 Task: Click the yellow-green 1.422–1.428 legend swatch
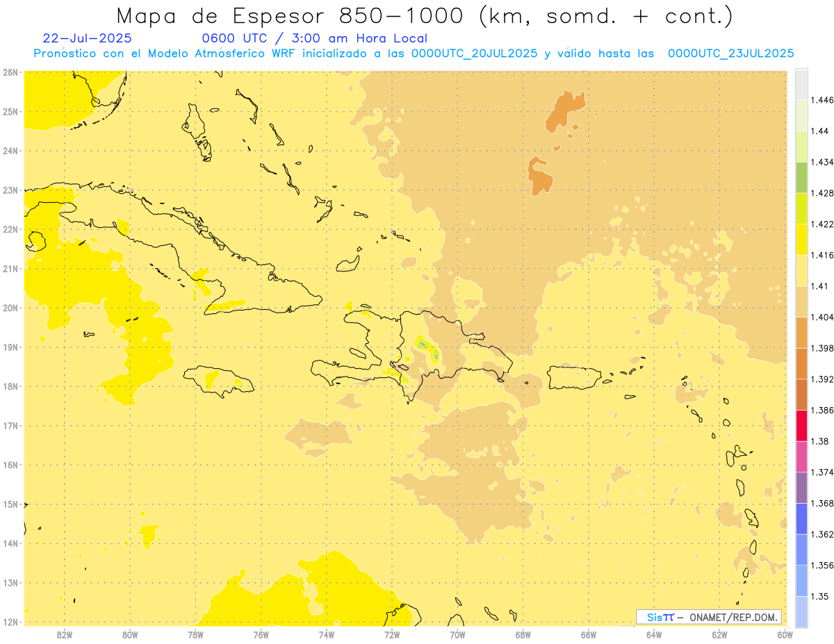[801, 208]
